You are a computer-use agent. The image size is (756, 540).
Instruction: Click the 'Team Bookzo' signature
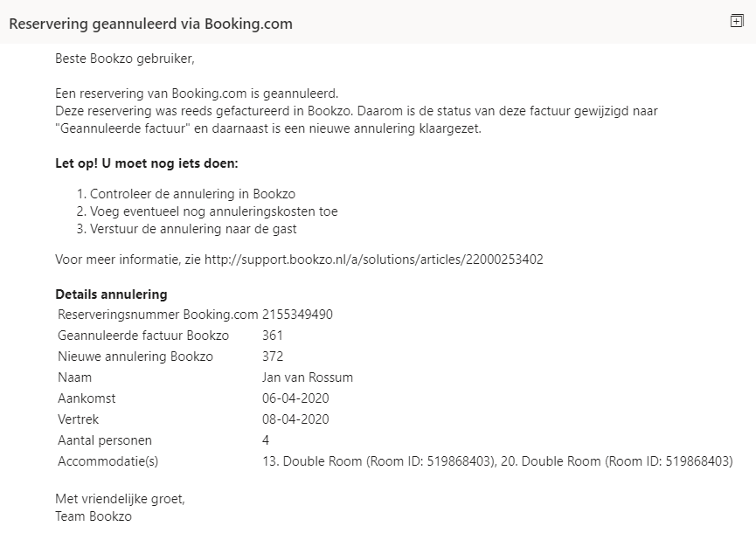click(94, 516)
